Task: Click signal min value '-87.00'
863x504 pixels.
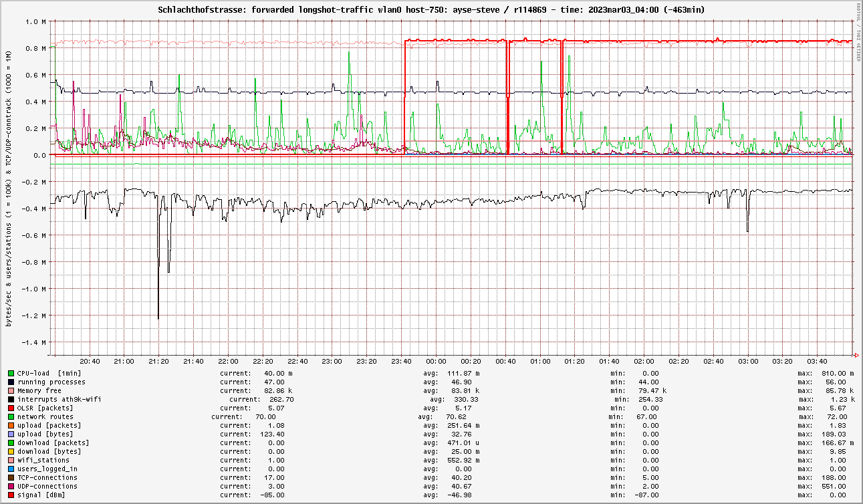Action: click(x=646, y=495)
